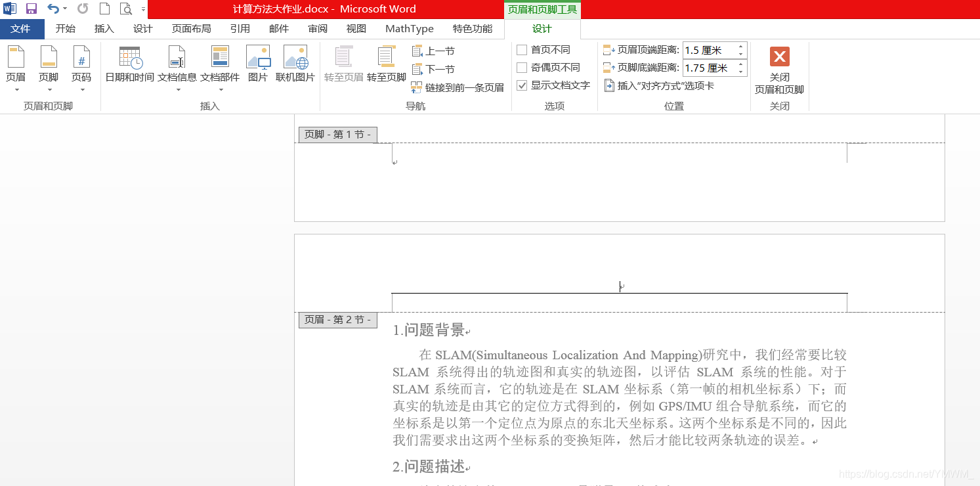Image resolution: width=980 pixels, height=486 pixels.
Task: Open the 文件 tab
Action: coord(22,29)
